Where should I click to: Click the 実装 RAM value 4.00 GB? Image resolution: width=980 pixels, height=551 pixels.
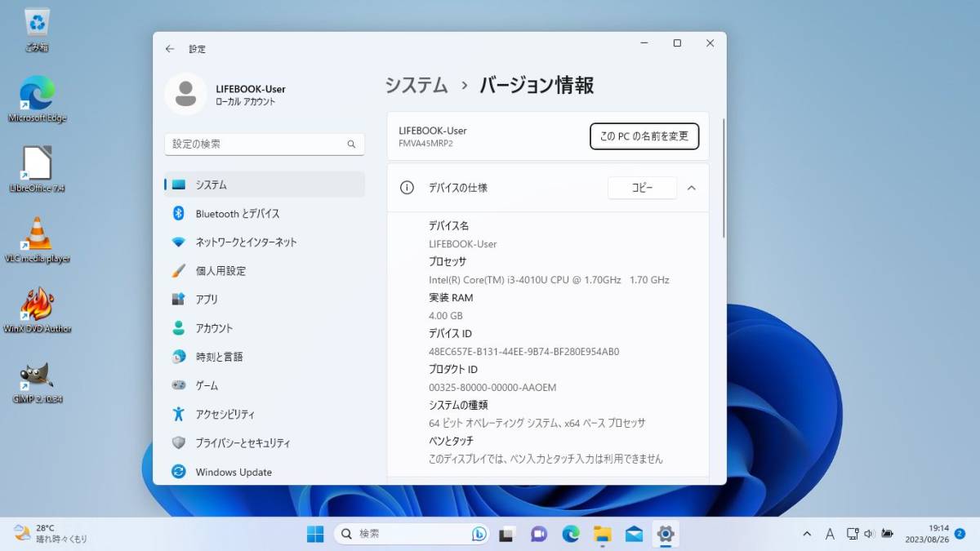[x=446, y=316]
